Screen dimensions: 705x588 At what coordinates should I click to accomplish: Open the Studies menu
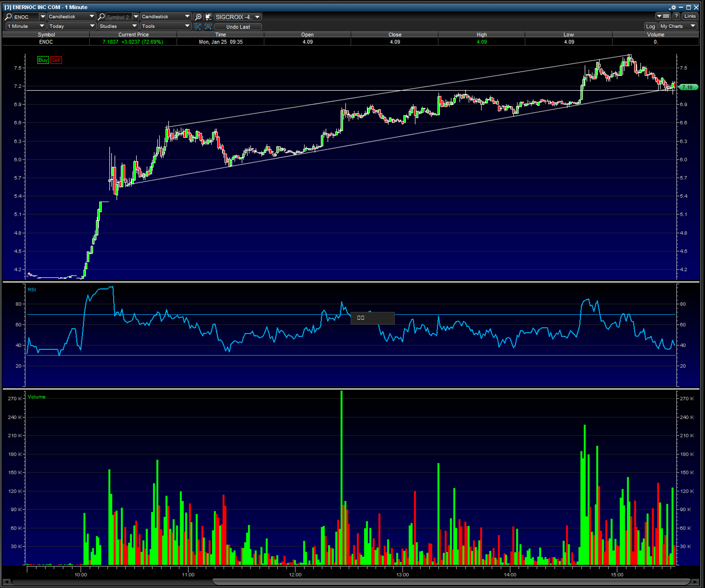(x=118, y=26)
